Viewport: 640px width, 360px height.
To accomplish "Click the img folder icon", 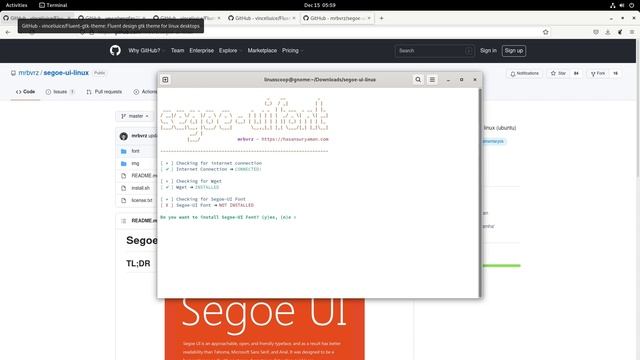I will (x=124, y=164).
